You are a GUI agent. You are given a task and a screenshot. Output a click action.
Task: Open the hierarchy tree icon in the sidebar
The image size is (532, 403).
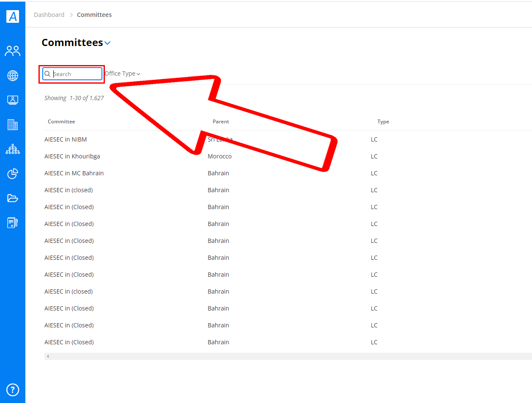tap(13, 149)
